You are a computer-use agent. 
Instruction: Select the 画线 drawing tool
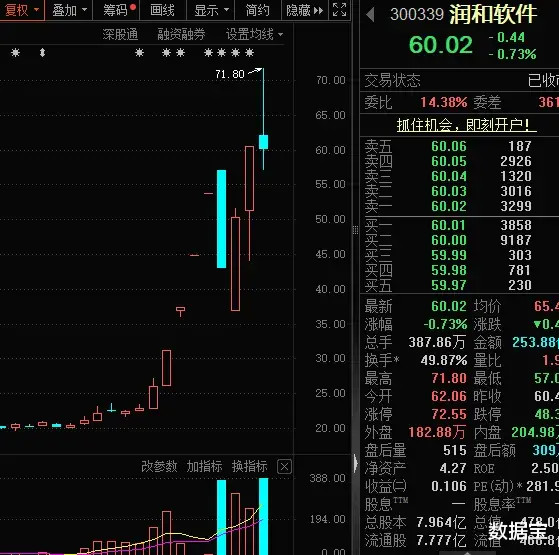[163, 10]
